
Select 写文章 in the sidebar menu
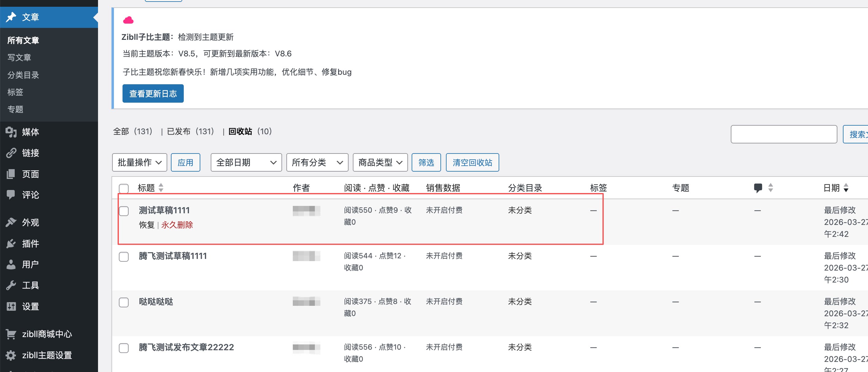19,57
